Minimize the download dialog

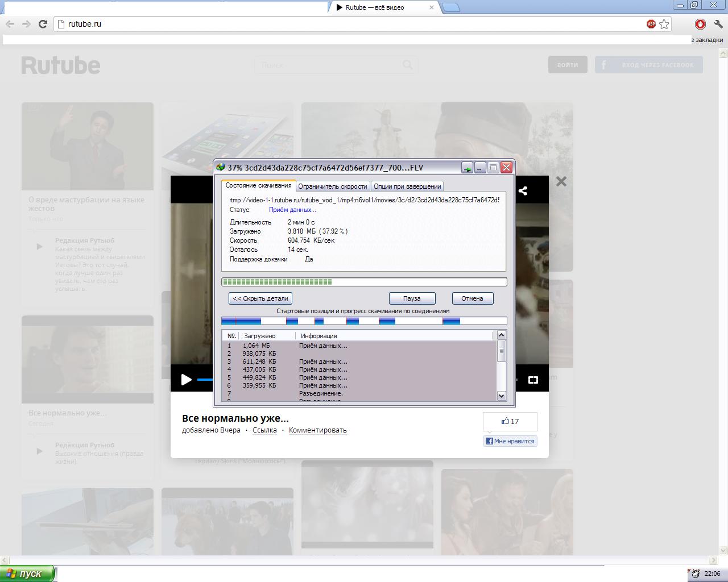(480, 167)
